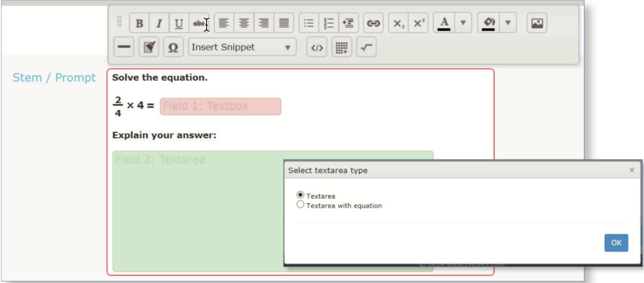
Task: Apply superscript formatting
Action: 418,23
